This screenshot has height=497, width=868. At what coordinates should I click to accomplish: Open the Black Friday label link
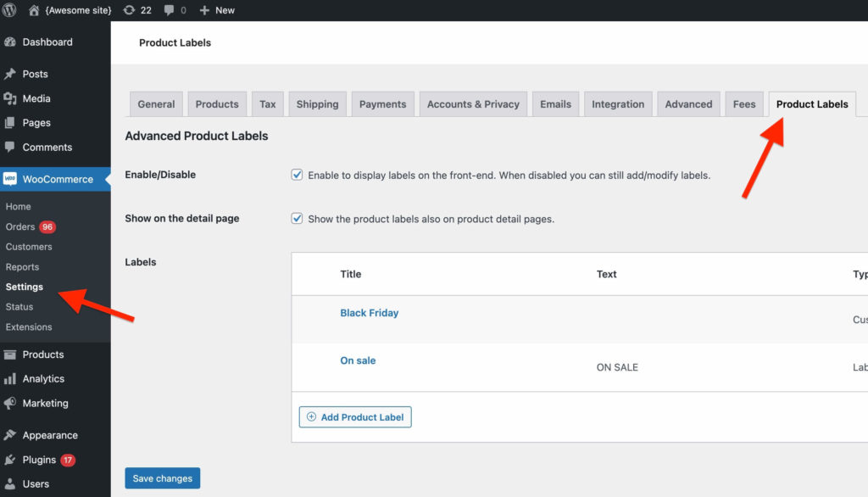point(370,313)
